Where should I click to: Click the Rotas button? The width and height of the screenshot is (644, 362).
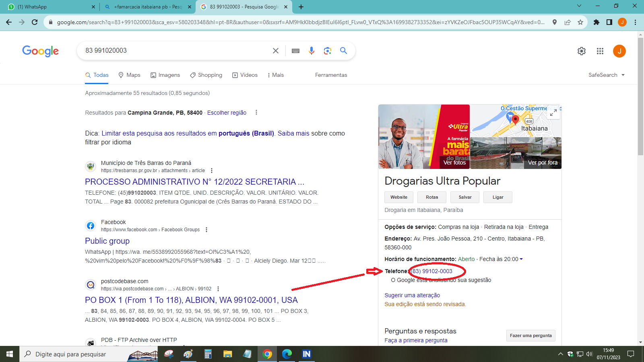[x=432, y=197]
